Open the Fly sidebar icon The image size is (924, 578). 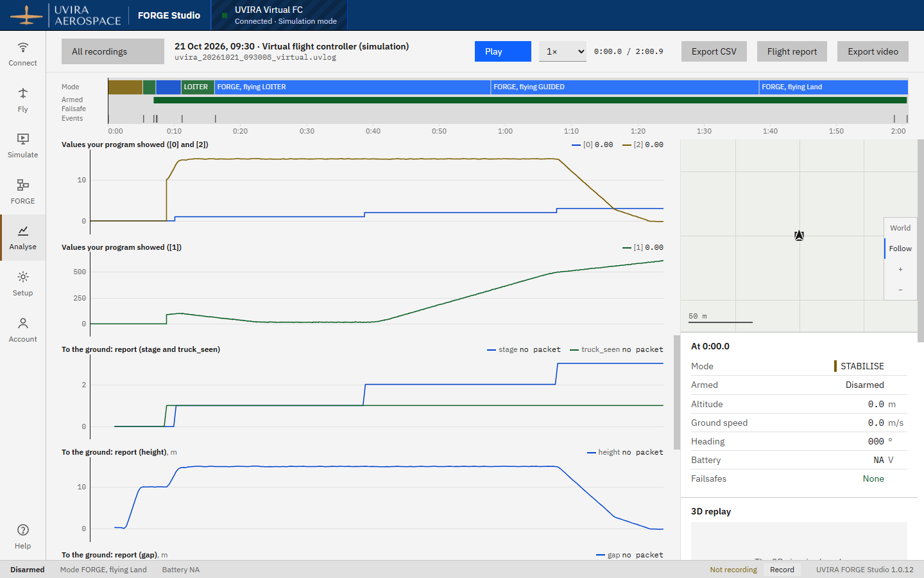(22, 100)
